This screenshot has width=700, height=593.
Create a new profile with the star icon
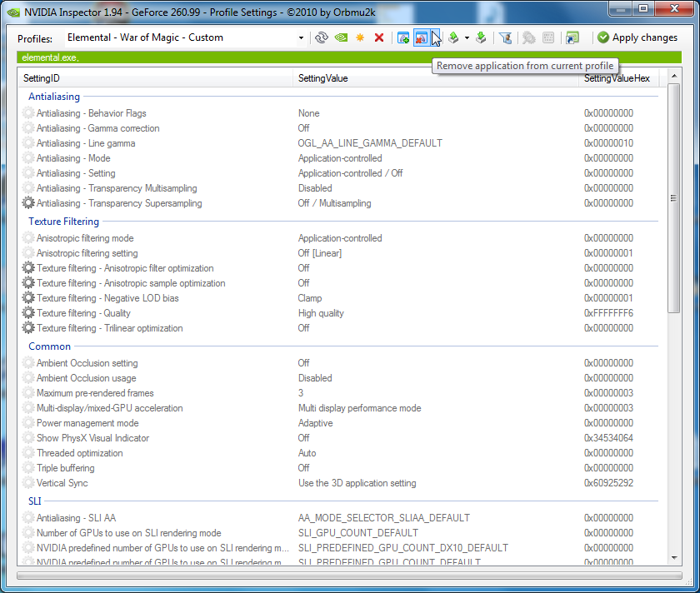360,37
